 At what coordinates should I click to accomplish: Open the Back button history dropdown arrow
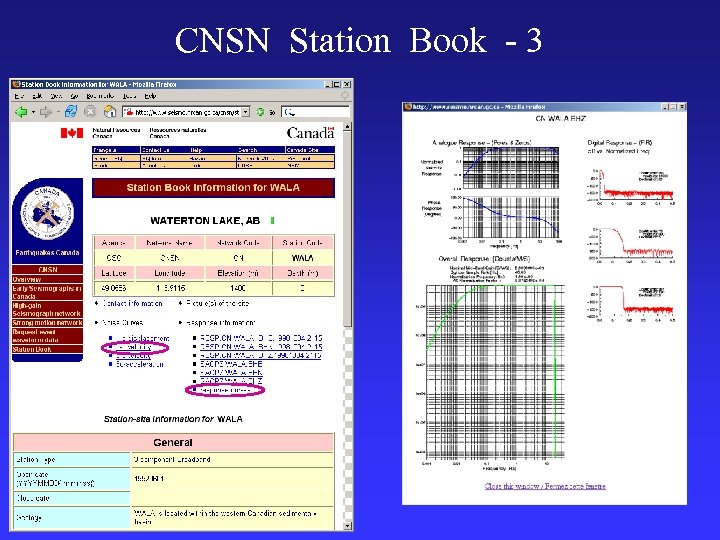(33, 112)
